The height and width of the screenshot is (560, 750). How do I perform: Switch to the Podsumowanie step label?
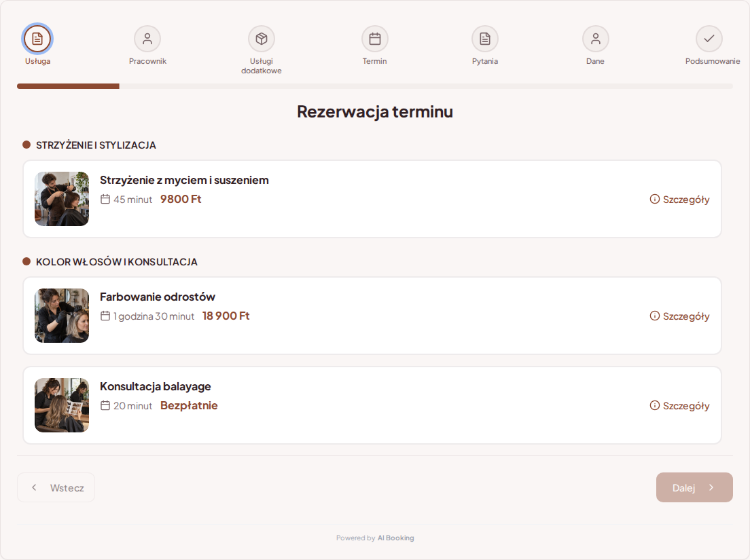coord(713,61)
